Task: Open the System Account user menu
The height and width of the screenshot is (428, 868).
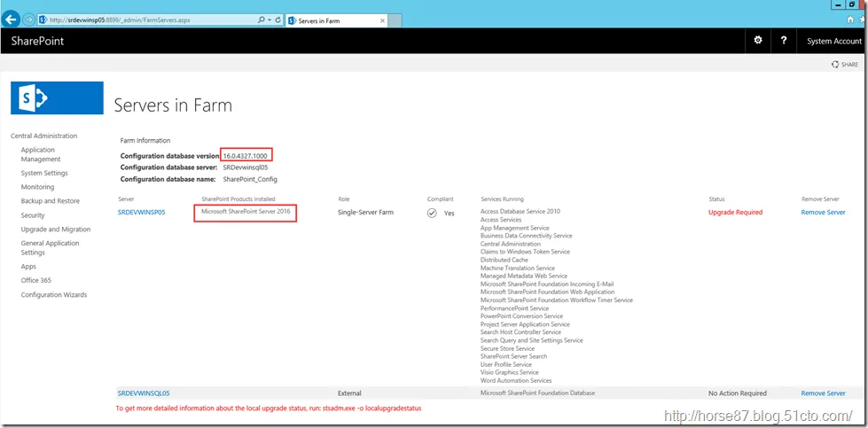Action: tap(833, 41)
